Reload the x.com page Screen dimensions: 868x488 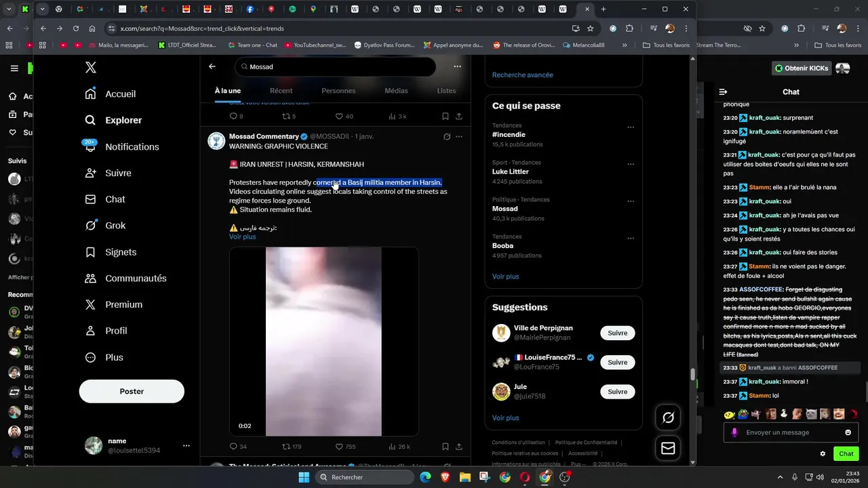point(75,28)
